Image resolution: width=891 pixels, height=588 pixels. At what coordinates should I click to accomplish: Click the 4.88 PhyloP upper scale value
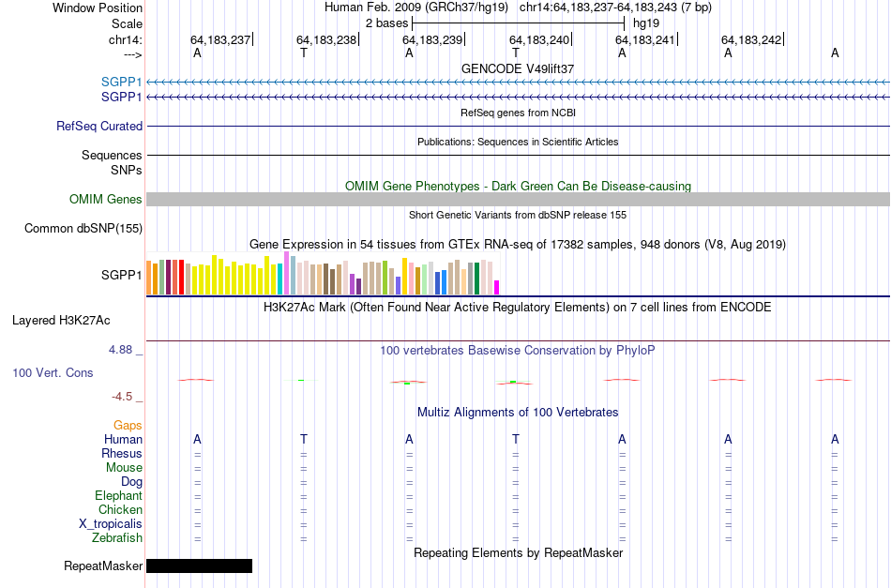[121, 350]
